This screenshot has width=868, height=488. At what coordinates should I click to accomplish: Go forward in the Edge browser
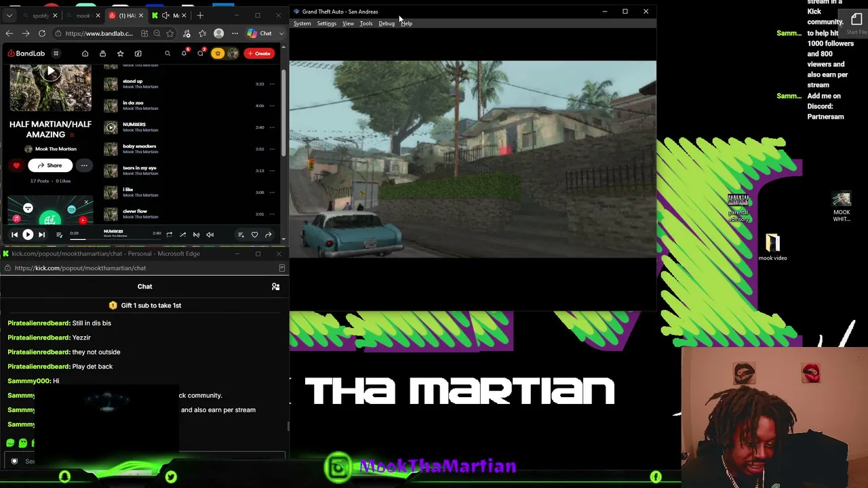click(x=26, y=33)
